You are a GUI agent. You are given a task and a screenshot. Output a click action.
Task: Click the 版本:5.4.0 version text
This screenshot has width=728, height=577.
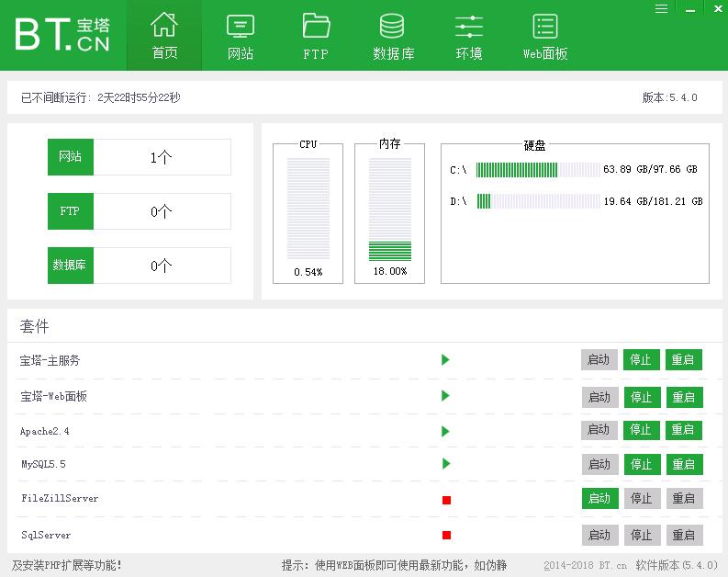tap(669, 97)
